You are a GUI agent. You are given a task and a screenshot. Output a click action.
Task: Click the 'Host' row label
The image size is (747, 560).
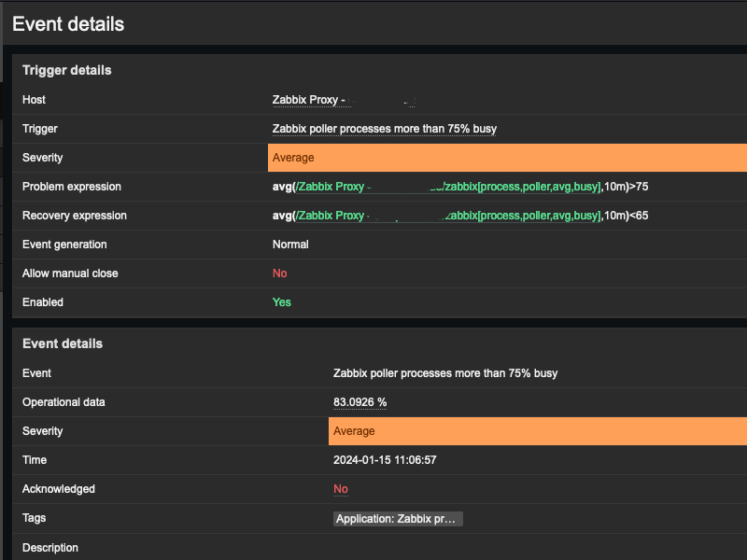point(34,100)
